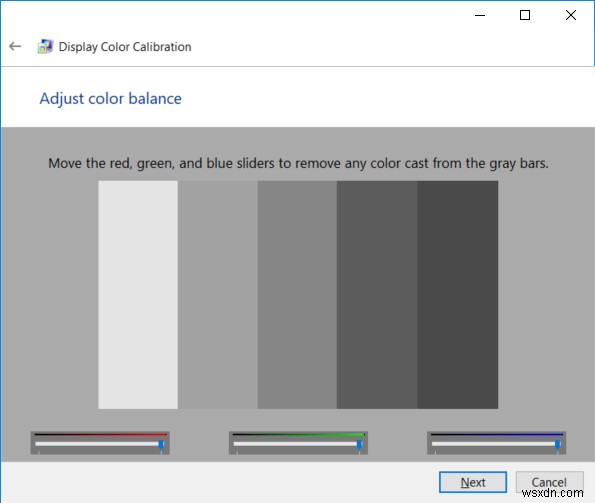Screen dimensions: 595x503
Task: Close the Display Color Calibration window
Action: 571,15
